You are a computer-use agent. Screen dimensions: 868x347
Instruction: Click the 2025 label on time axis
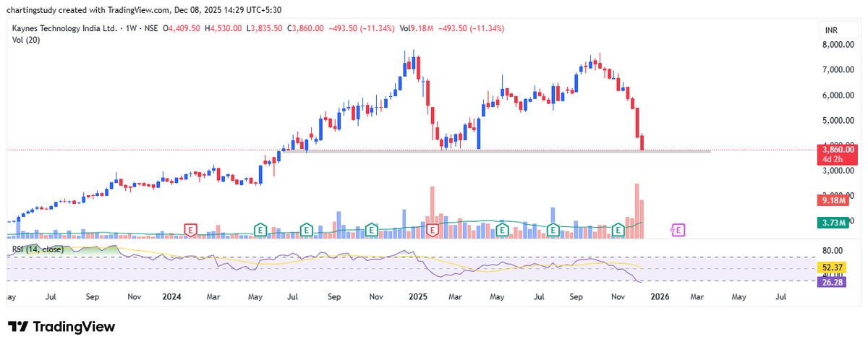click(x=419, y=297)
